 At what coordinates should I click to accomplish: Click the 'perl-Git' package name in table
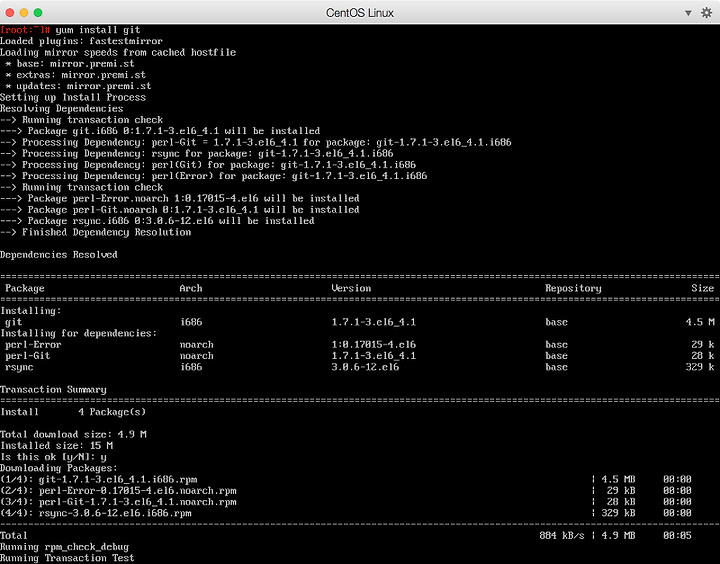pyautogui.click(x=28, y=356)
